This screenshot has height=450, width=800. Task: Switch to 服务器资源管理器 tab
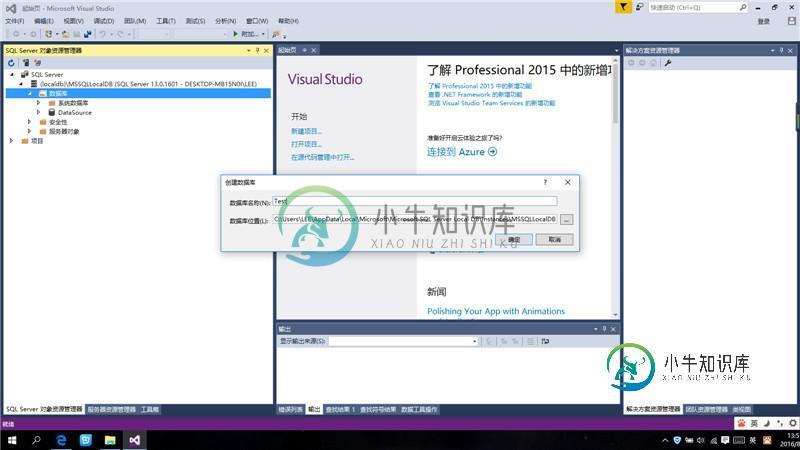coord(111,409)
